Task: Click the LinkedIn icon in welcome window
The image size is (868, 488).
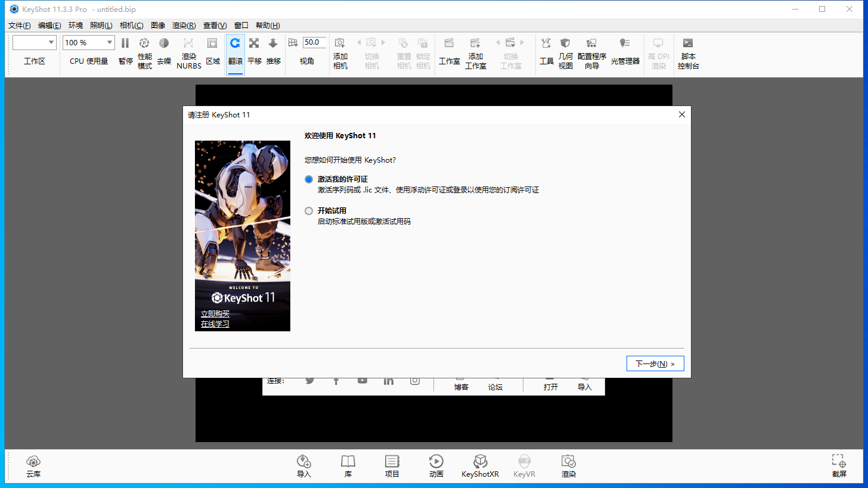Action: tap(389, 381)
